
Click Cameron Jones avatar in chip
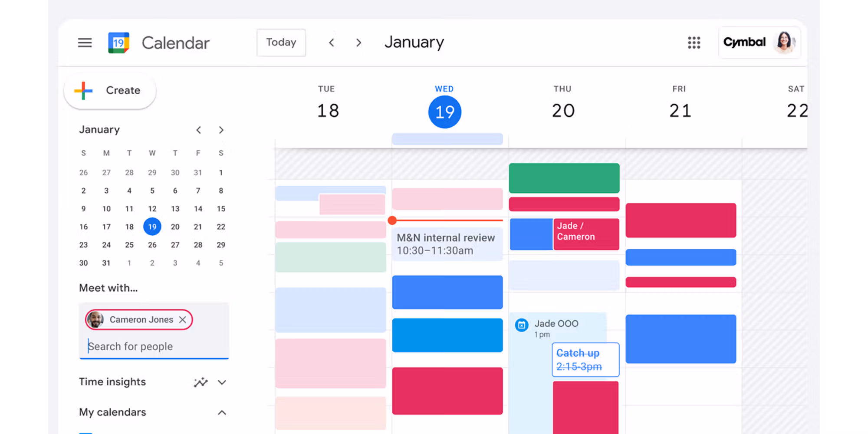(95, 319)
